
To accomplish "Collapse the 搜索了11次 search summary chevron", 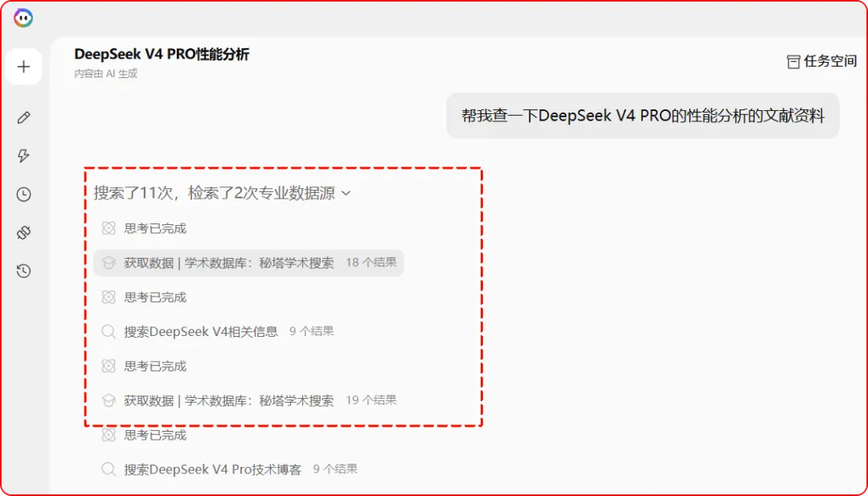I will pos(346,193).
